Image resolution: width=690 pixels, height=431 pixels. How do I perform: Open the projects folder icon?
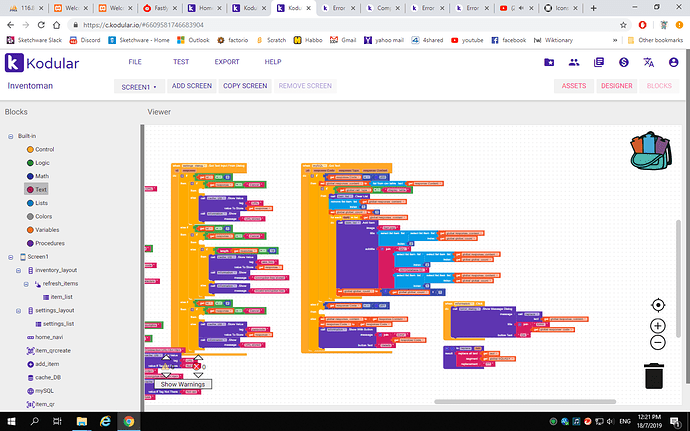point(549,62)
